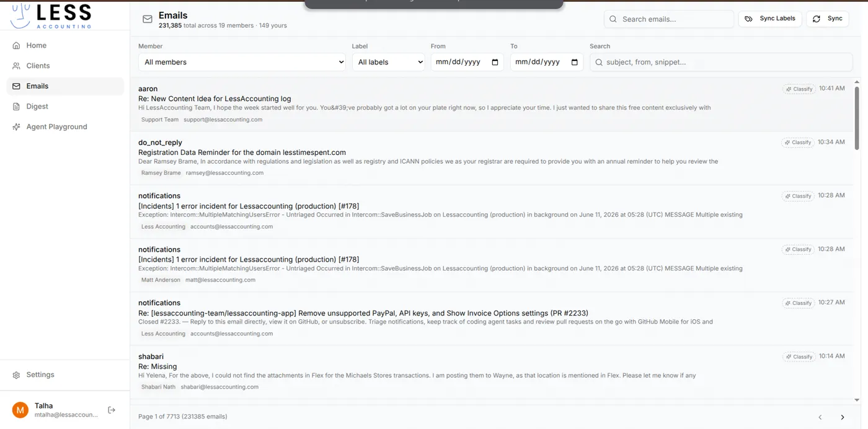
Task: Click the Sync Labels button
Action: point(770,19)
